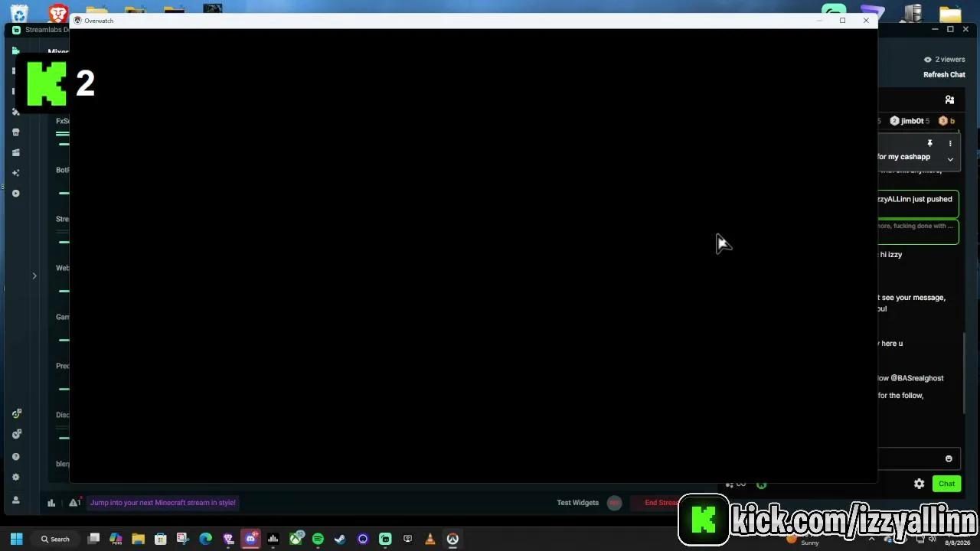Click the @BASrealghost mention in chat
This screenshot has height=551, width=980.
917,378
